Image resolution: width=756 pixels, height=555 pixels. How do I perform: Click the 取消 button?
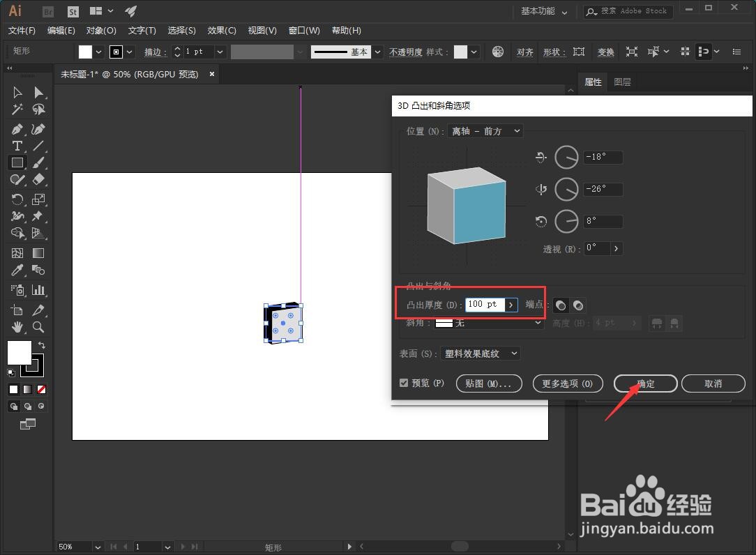713,383
